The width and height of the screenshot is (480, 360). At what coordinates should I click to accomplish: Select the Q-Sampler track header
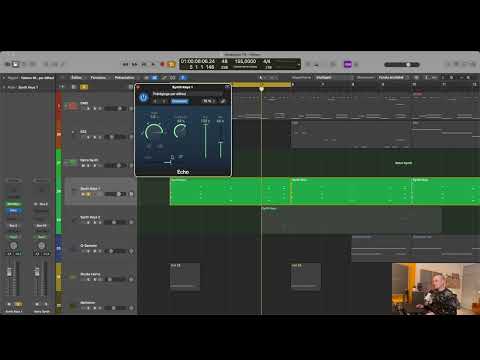(x=100, y=248)
